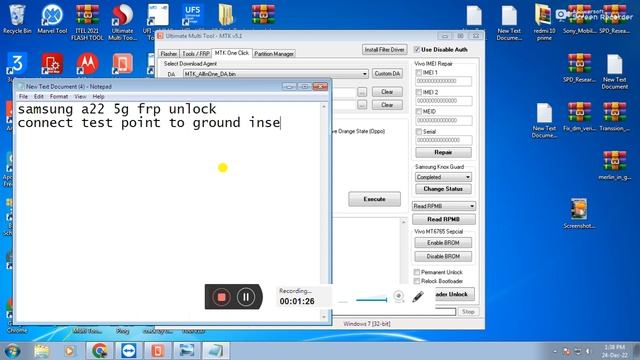Click into the IMEI 1 input field
This screenshot has width=640, height=360.
point(444,81)
